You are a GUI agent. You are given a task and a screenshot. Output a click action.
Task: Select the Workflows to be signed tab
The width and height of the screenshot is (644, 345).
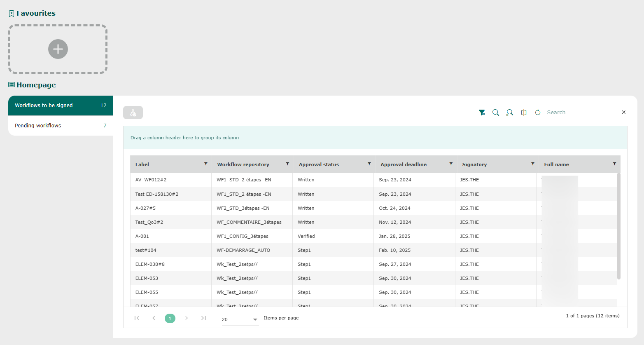pyautogui.click(x=61, y=106)
